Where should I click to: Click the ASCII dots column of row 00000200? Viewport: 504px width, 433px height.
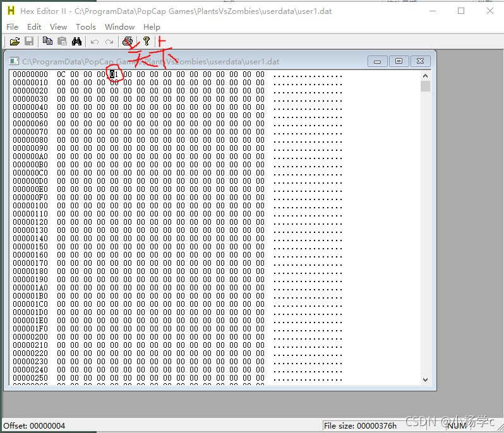pyautogui.click(x=308, y=338)
